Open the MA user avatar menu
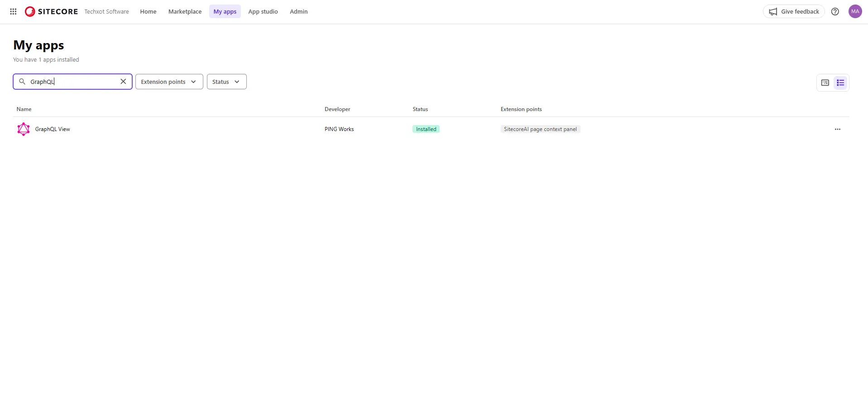 coord(855,12)
